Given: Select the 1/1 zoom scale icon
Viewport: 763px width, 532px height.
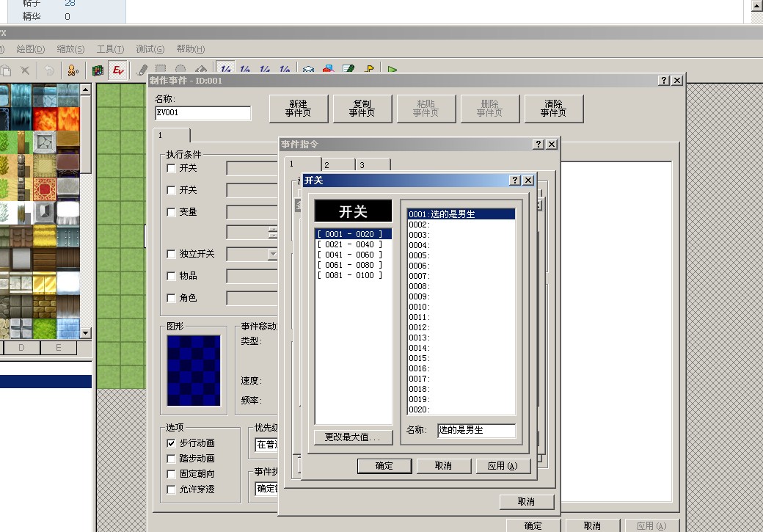Looking at the screenshot, I should pos(225,70).
